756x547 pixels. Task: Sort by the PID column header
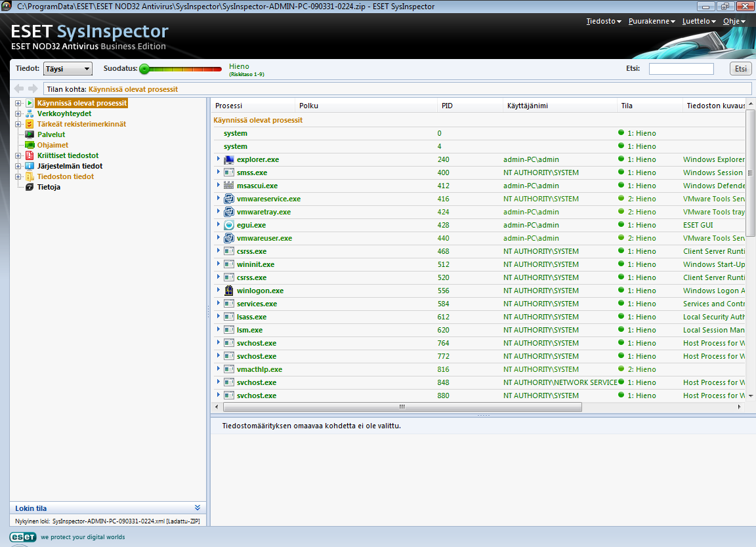tap(470, 106)
